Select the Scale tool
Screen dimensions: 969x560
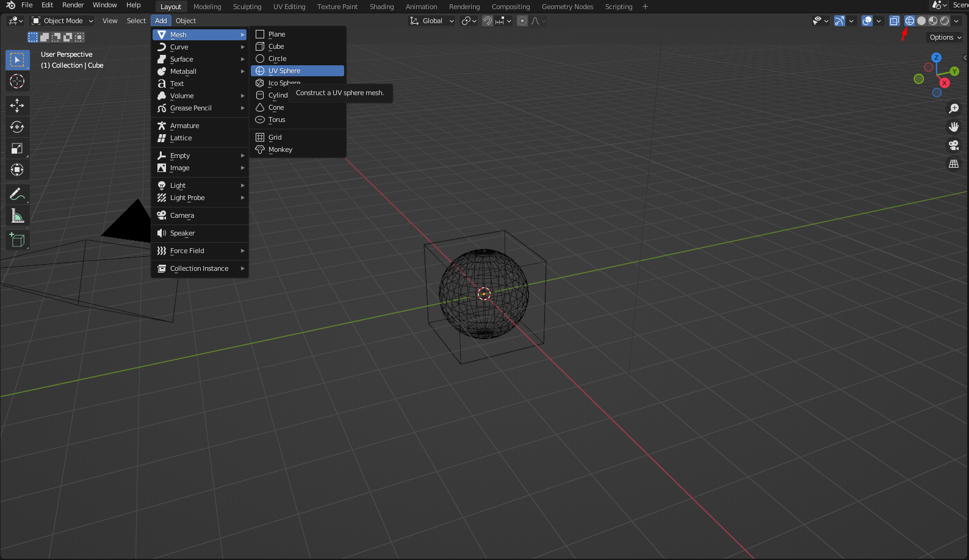pyautogui.click(x=17, y=148)
